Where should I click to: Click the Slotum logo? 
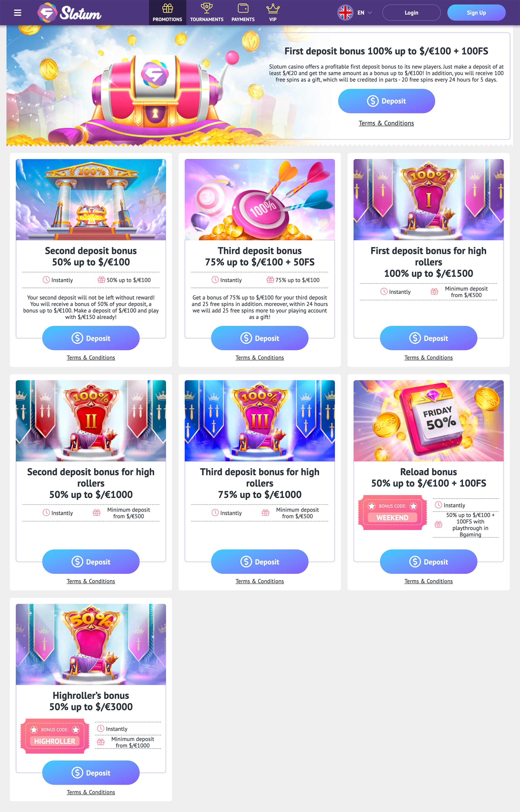pyautogui.click(x=69, y=13)
